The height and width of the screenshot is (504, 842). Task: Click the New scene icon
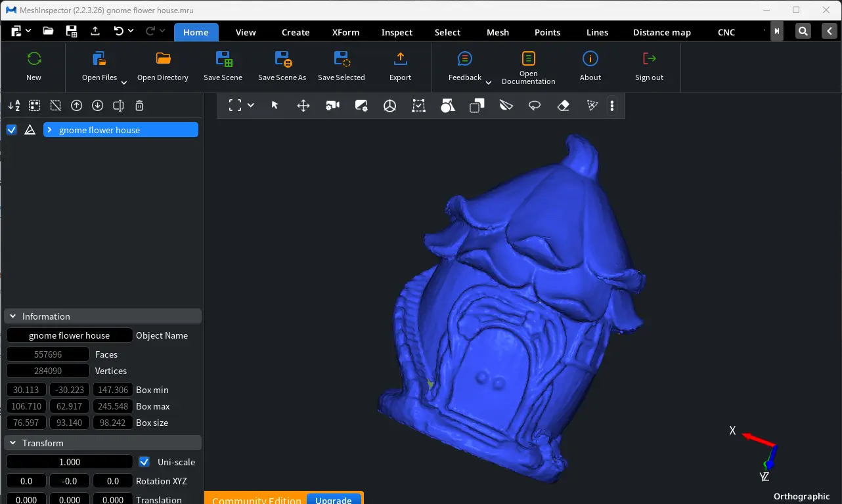(x=34, y=59)
